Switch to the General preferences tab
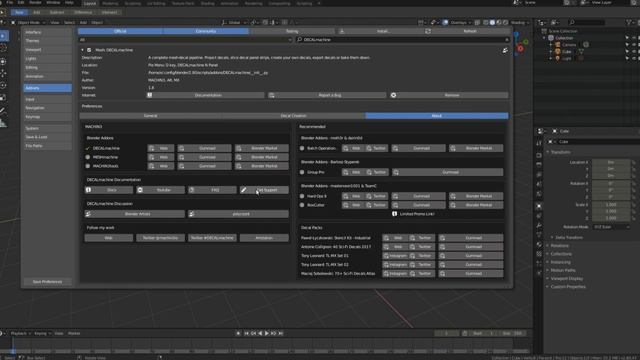640x360 pixels. click(151, 116)
